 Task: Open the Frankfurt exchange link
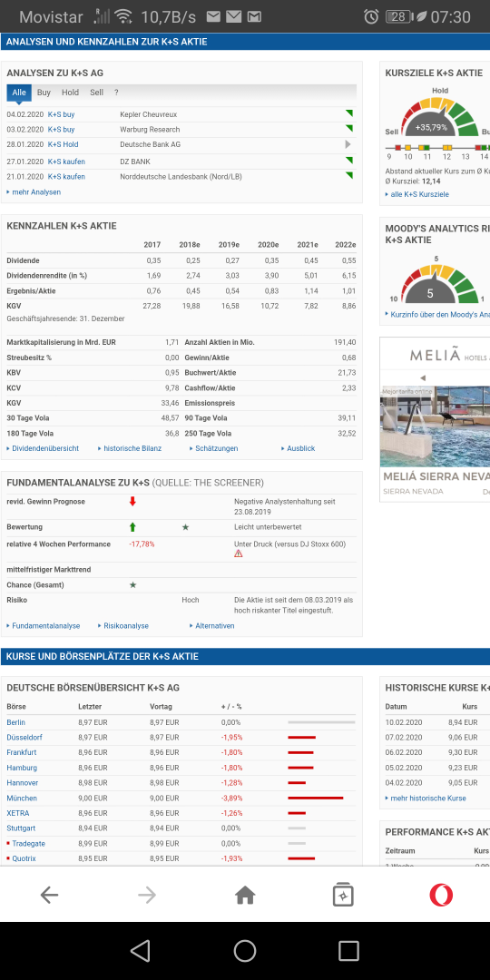(21, 752)
